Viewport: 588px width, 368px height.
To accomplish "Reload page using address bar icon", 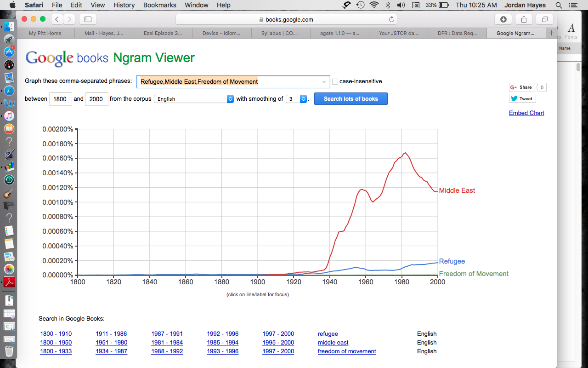I will [391, 19].
